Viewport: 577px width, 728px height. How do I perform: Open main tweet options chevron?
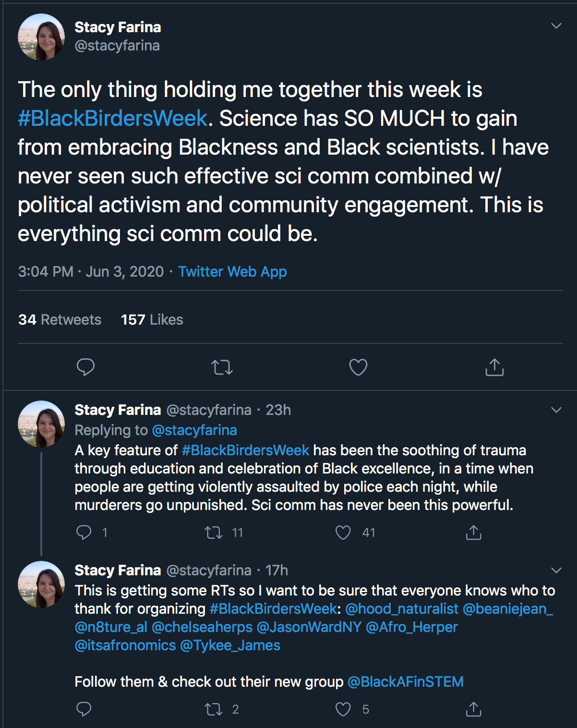556,26
